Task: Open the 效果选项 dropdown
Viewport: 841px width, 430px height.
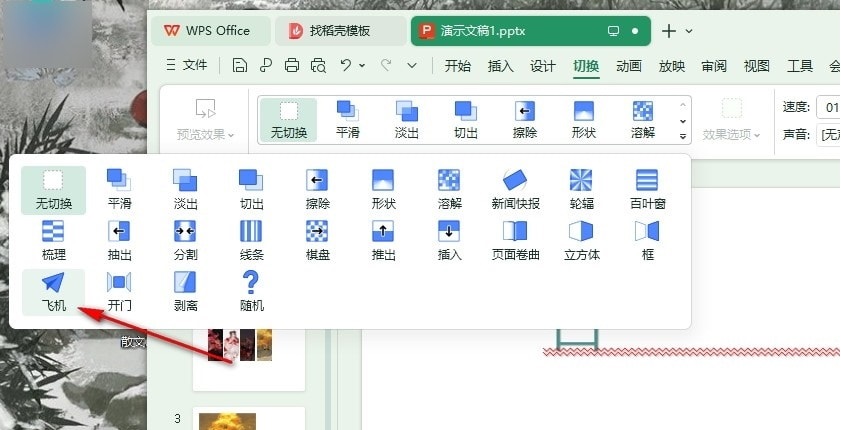Action: pyautogui.click(x=731, y=134)
